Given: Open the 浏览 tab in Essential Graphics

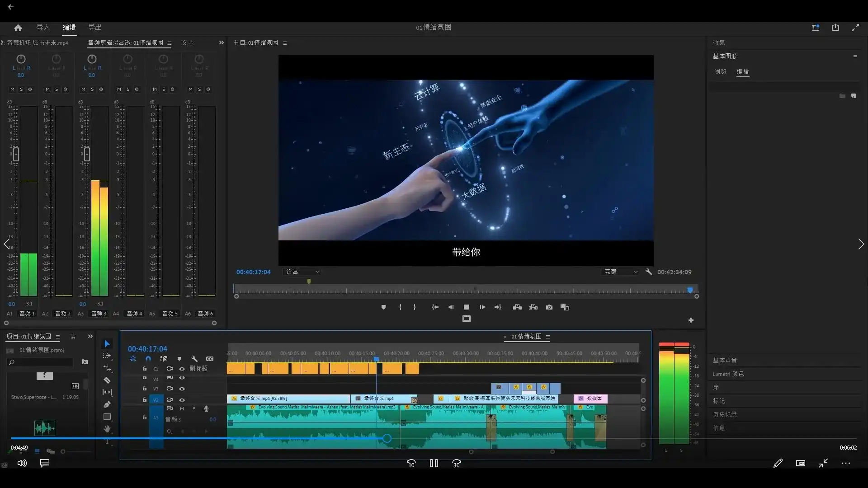Looking at the screenshot, I should (720, 71).
